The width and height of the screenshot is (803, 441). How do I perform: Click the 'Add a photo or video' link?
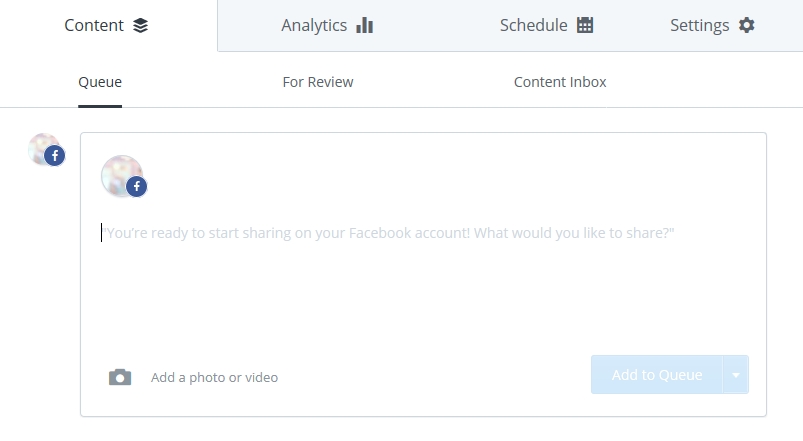pyautogui.click(x=214, y=377)
